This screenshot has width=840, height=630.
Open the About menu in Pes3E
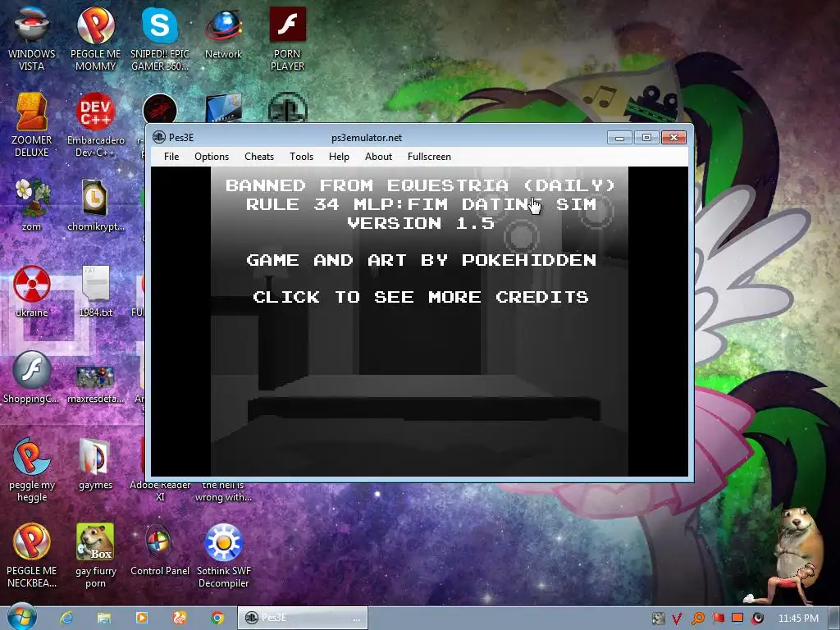coord(379,157)
